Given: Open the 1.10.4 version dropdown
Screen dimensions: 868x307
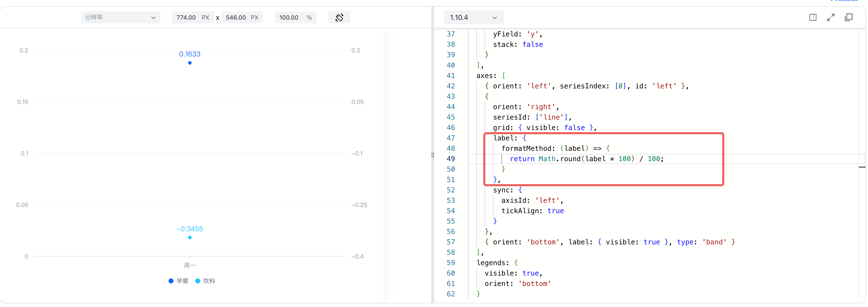Looking at the screenshot, I should 473,18.
